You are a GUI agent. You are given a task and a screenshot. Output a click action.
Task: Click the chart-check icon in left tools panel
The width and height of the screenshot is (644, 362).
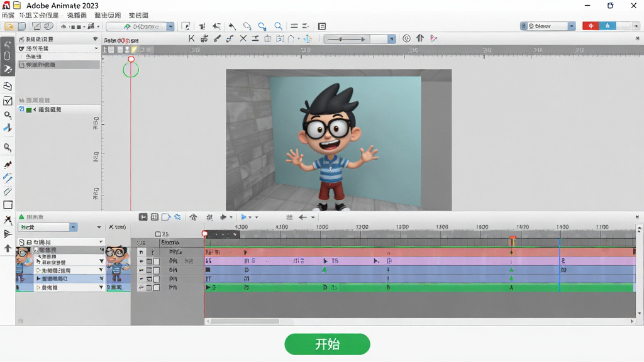pyautogui.click(x=8, y=101)
